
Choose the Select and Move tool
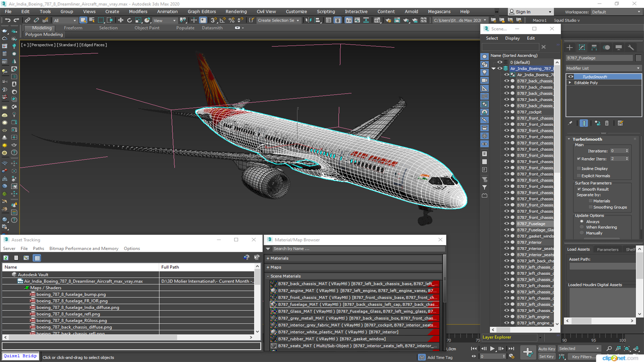coord(121,20)
